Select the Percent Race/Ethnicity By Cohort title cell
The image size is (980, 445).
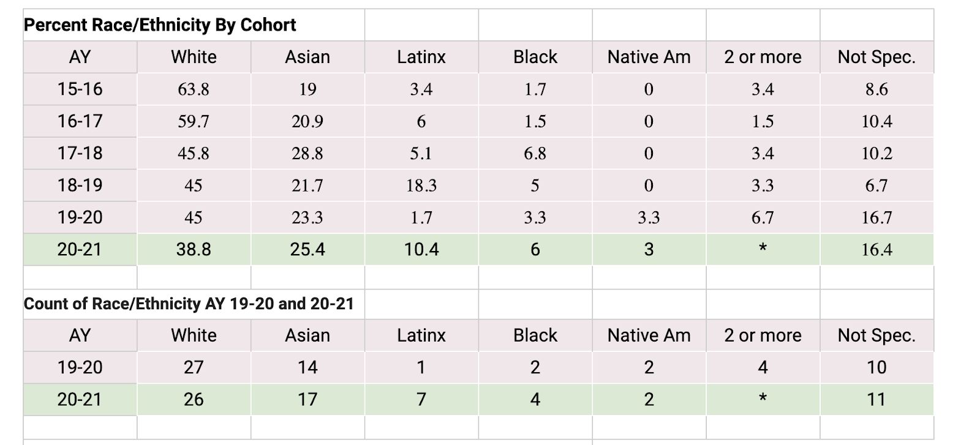pos(194,25)
